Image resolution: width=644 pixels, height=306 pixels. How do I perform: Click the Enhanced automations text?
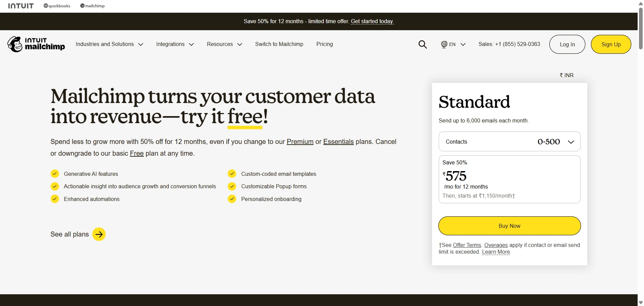92,199
